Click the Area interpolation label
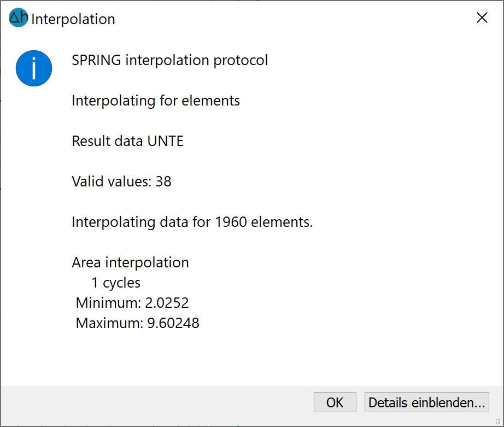504x427 pixels. click(x=130, y=262)
